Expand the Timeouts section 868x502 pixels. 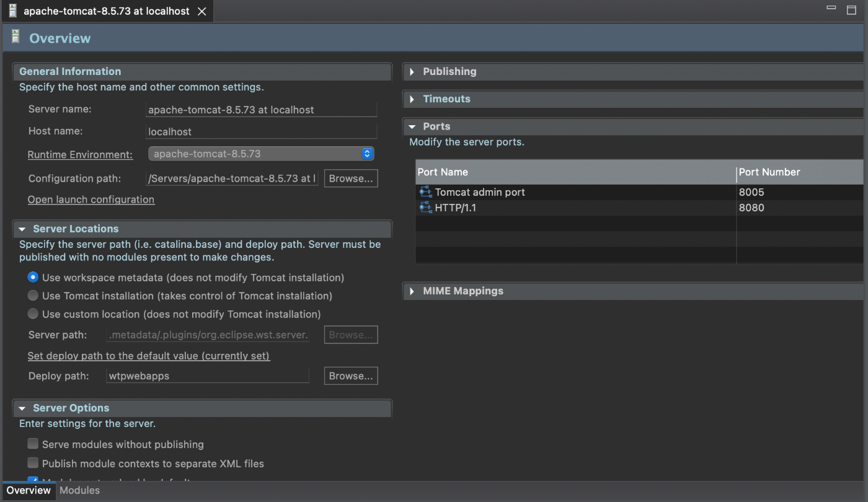pyautogui.click(x=412, y=99)
